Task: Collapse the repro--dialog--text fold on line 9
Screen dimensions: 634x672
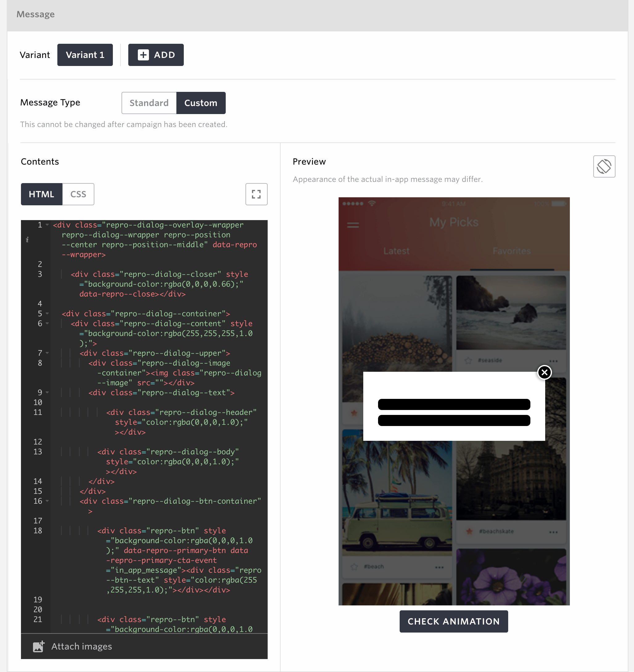Action: (47, 393)
